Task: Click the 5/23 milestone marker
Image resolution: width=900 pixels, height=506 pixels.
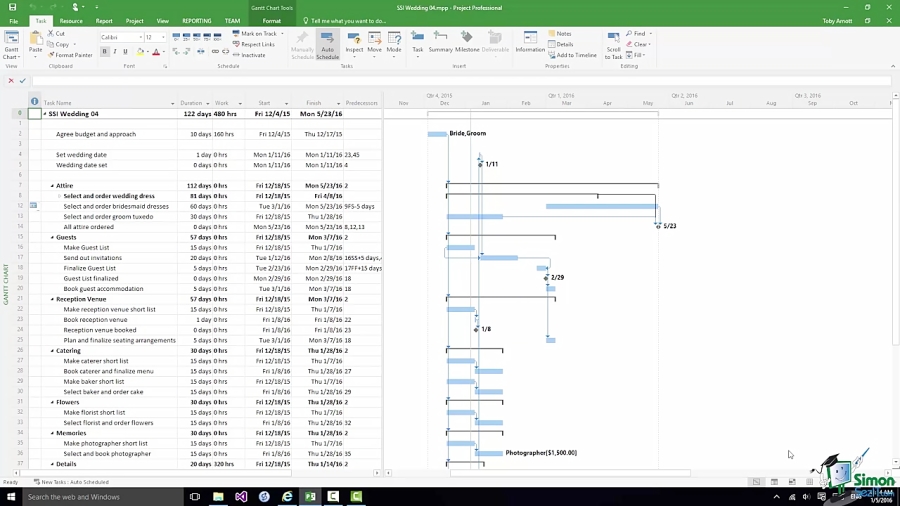Action: coord(658,226)
